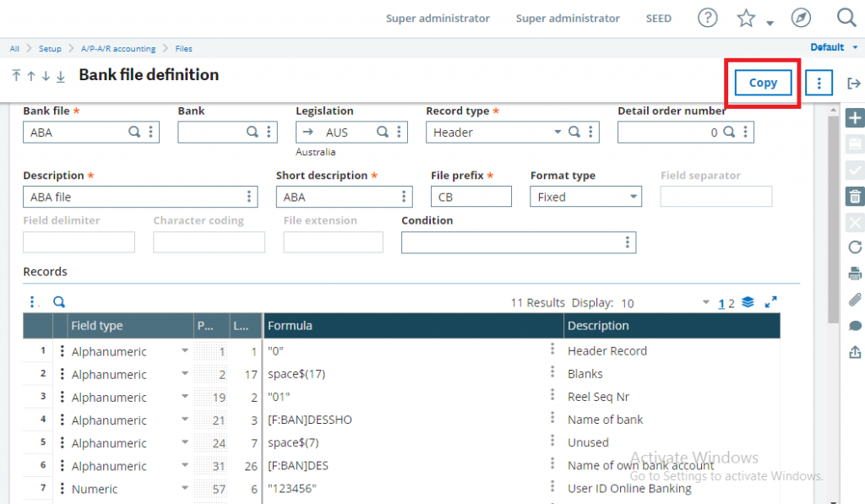Attach a file using the paperclip icon
The height and width of the screenshot is (504, 865).
pyautogui.click(x=854, y=300)
